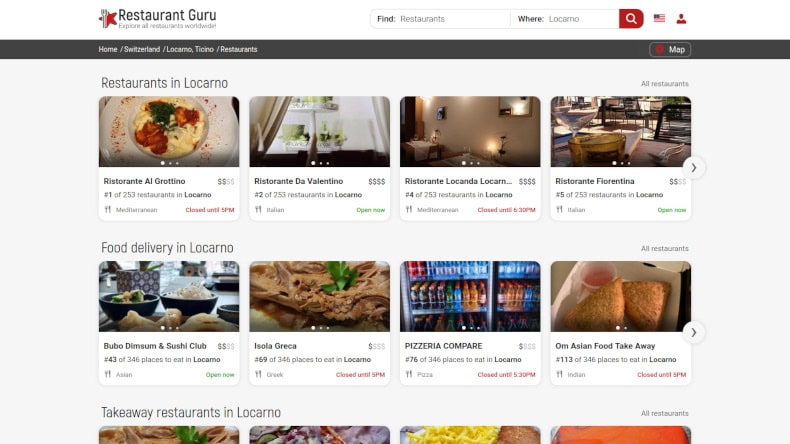Open All restaurants link beside Takeaway restaurants

665,413
